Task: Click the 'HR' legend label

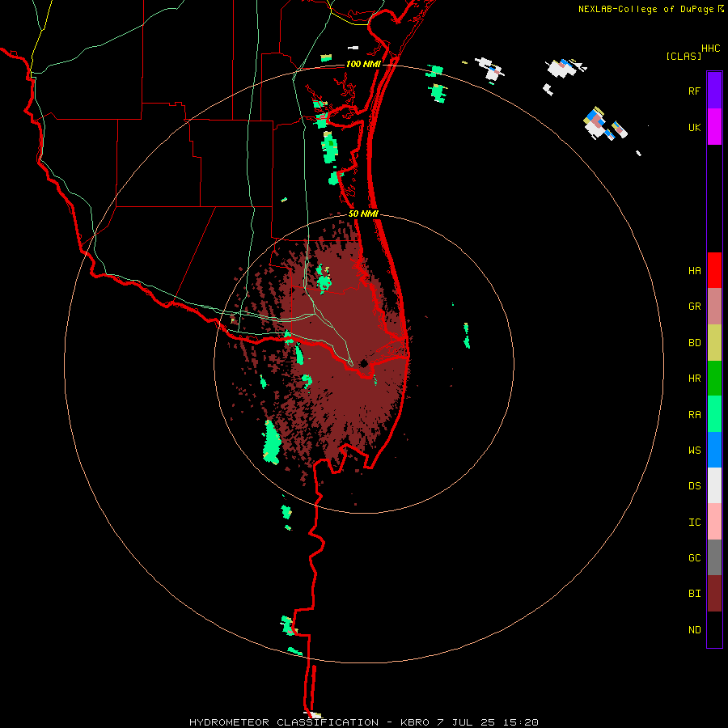Action: point(694,379)
